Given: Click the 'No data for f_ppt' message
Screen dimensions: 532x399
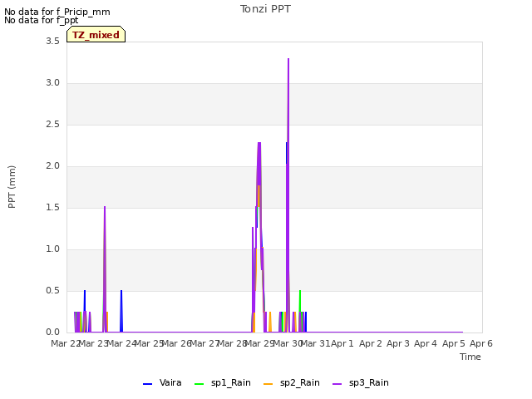Looking at the screenshot, I should [x=41, y=20].
